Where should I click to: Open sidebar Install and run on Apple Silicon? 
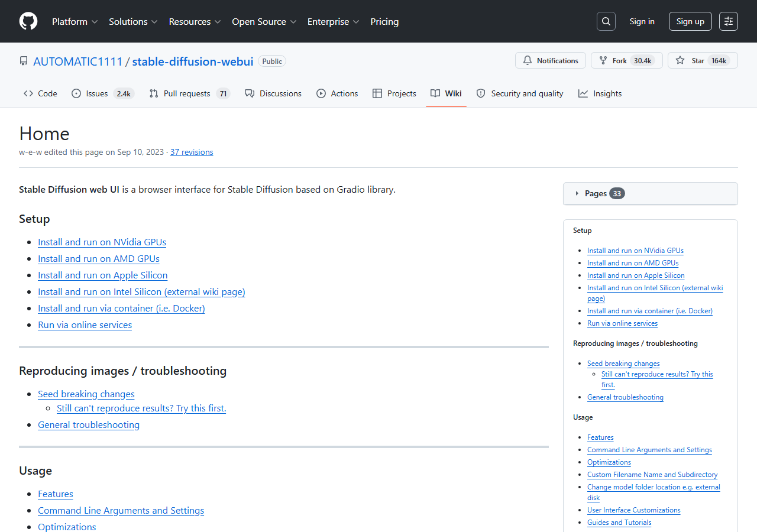pyautogui.click(x=636, y=275)
